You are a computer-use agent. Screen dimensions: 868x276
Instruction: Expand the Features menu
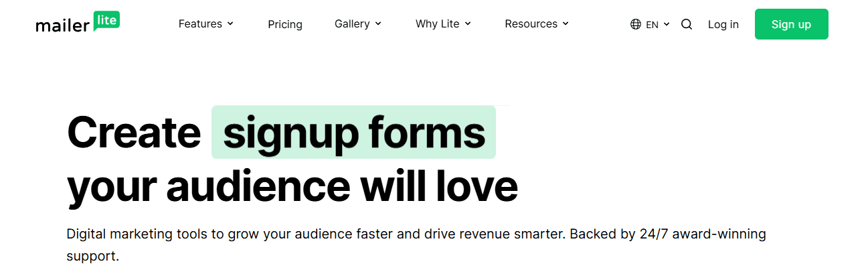[206, 24]
